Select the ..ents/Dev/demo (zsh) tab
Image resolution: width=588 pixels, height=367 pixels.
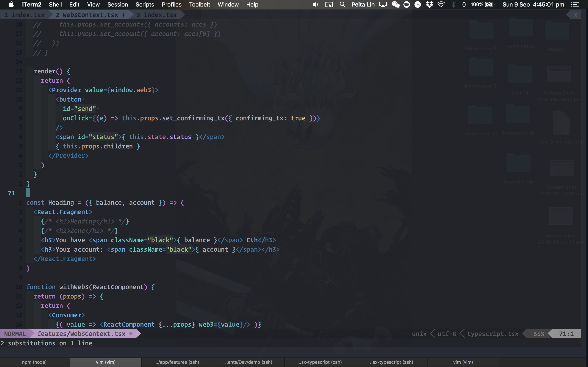click(x=248, y=362)
